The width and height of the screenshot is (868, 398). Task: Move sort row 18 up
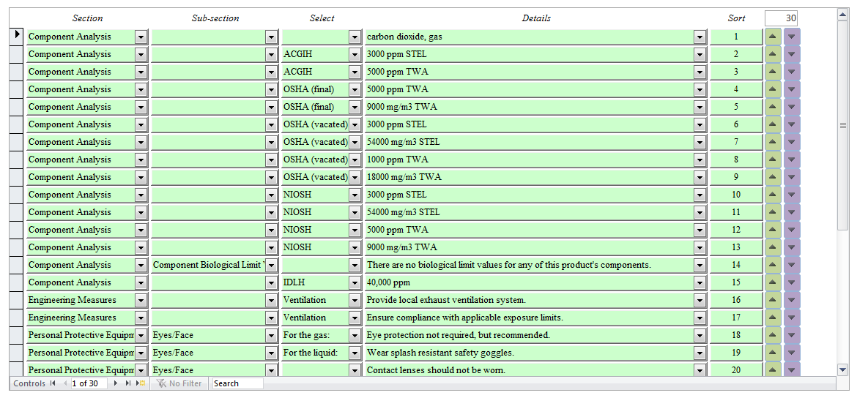click(773, 335)
